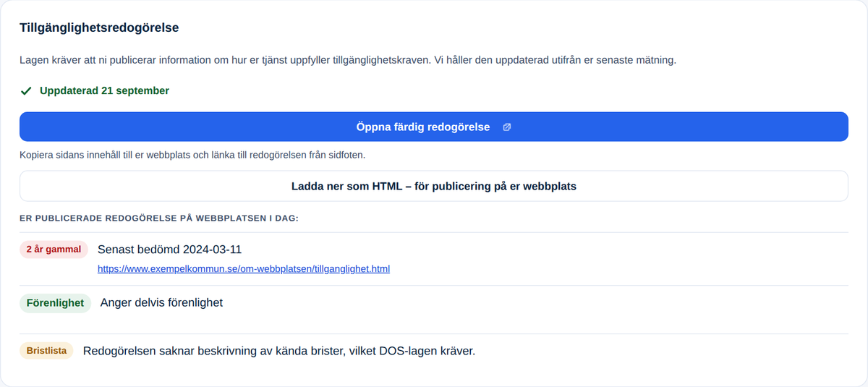Click 'Redogörelsen saknar beskrivning av kända brister' text
Image resolution: width=868 pixels, height=387 pixels.
coord(279,352)
